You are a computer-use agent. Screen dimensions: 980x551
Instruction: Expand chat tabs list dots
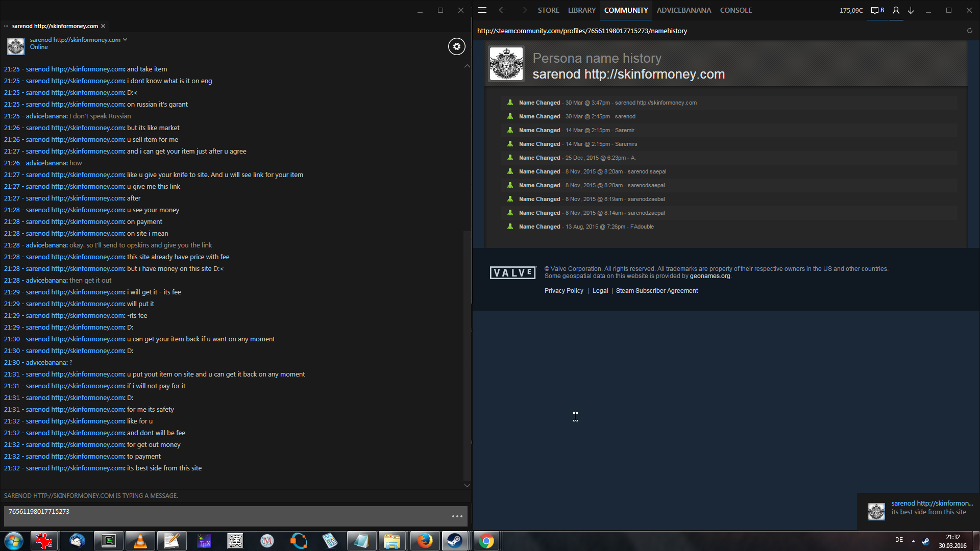click(x=6, y=26)
